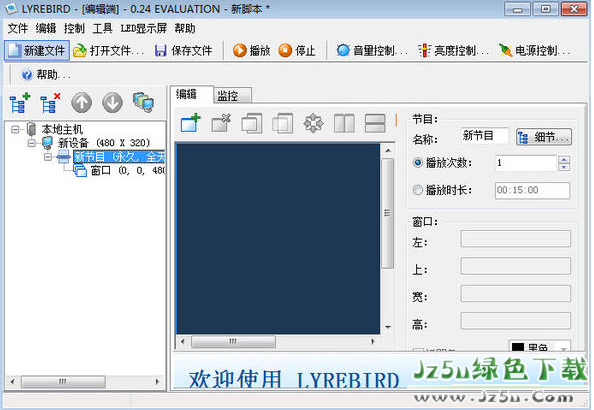This screenshot has height=410, width=594.
Task: Click the 播放 toolbar button
Action: click(x=252, y=50)
